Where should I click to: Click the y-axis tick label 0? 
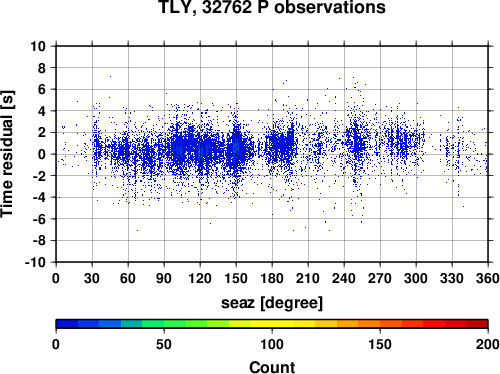pyautogui.click(x=42, y=154)
